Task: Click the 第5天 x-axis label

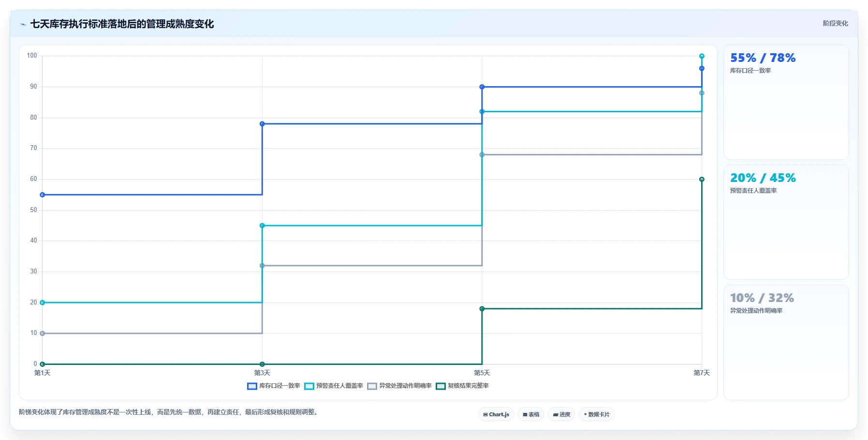Action: click(482, 373)
